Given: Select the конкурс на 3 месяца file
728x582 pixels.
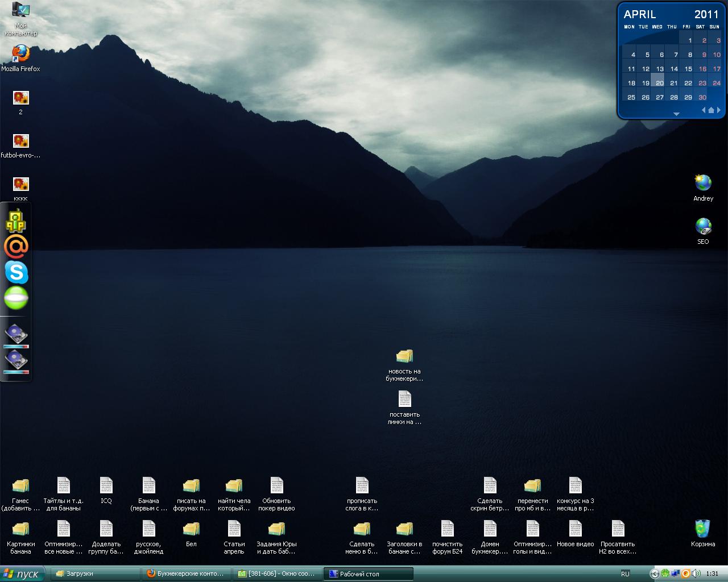Looking at the screenshot, I should pos(576,485).
